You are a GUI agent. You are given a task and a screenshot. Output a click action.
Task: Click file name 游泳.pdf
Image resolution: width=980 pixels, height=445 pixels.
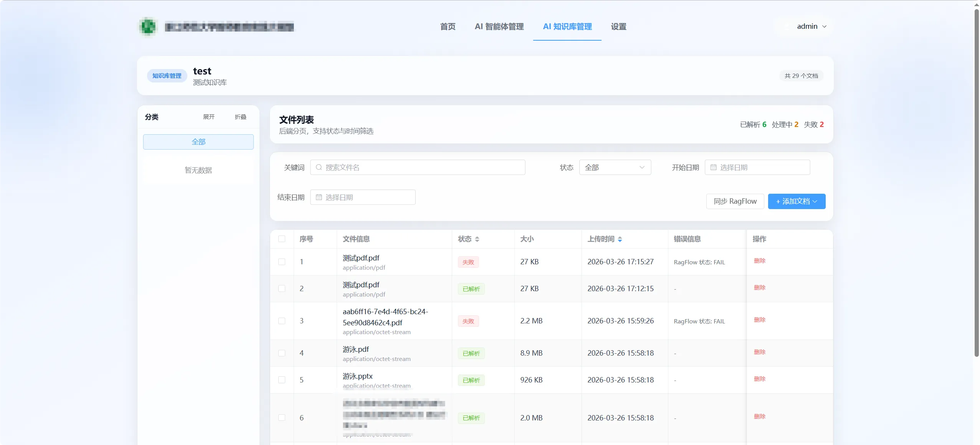pyautogui.click(x=356, y=349)
